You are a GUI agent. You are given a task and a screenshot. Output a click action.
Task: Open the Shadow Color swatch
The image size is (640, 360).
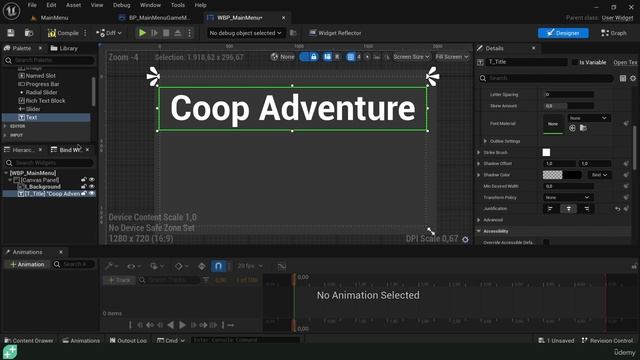tap(562, 175)
